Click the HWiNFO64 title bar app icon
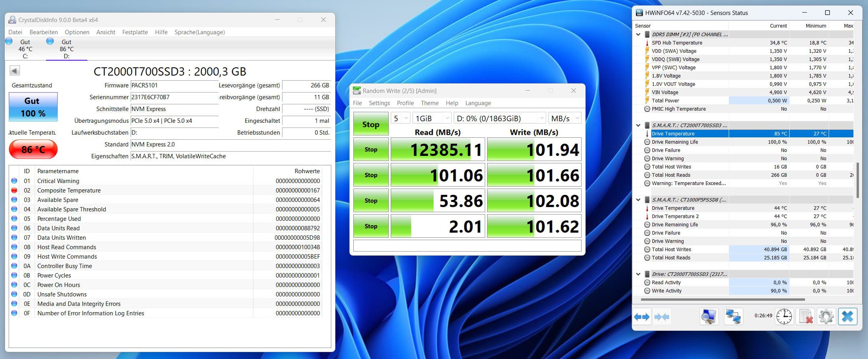Image resolution: width=868 pixels, height=359 pixels. coord(639,13)
